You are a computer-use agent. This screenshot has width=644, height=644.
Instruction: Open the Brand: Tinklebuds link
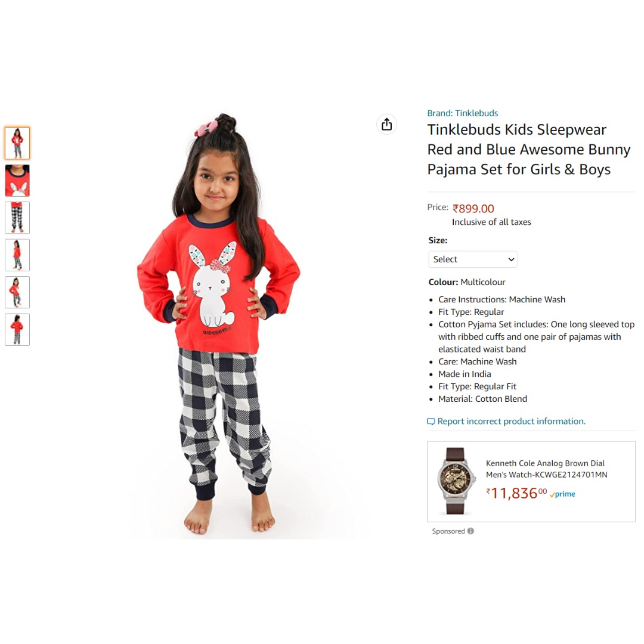(463, 113)
